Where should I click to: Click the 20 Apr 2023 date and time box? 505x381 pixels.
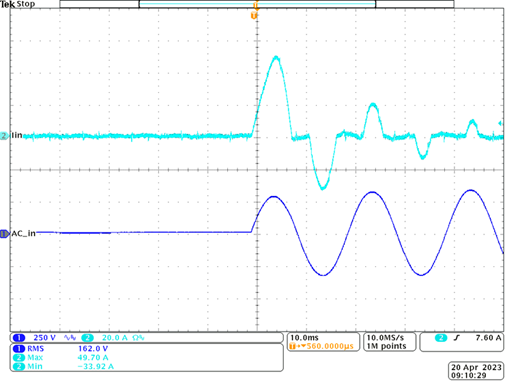click(x=476, y=371)
